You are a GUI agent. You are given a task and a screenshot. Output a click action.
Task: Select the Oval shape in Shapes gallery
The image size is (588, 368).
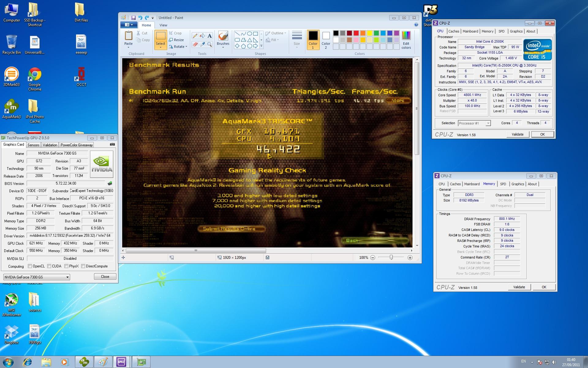coord(250,34)
